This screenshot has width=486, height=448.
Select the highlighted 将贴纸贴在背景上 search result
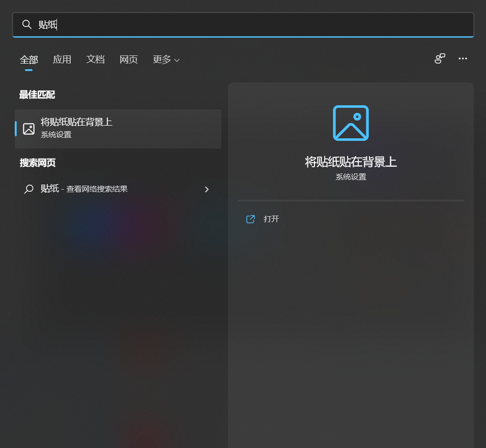click(118, 128)
